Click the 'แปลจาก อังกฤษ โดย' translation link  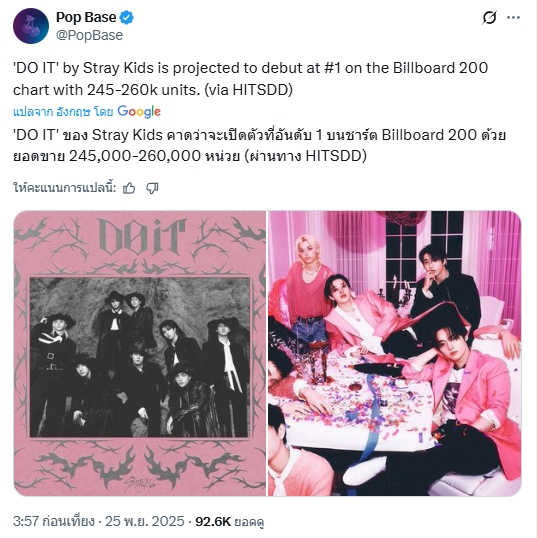point(63,112)
